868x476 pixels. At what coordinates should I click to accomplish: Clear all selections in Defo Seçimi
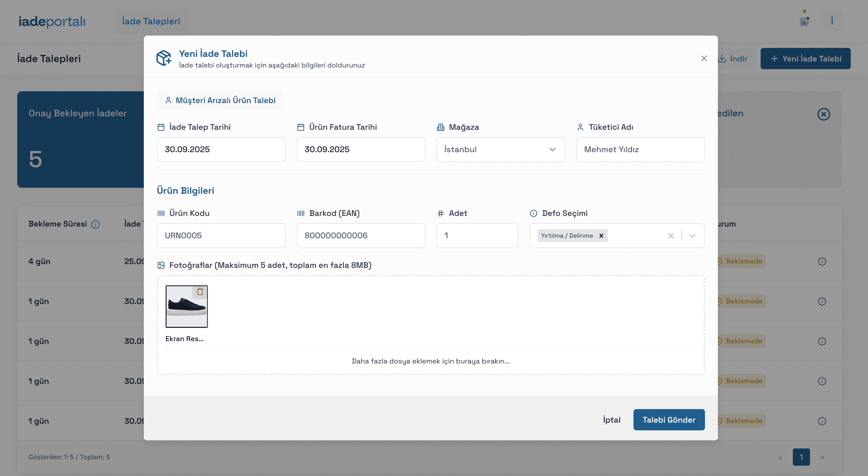click(x=671, y=236)
